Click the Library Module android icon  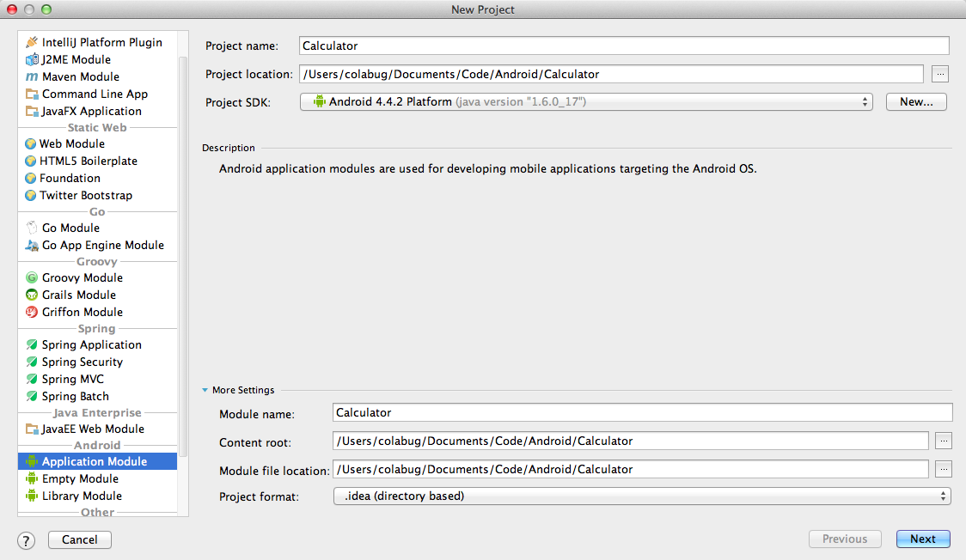[x=32, y=496]
